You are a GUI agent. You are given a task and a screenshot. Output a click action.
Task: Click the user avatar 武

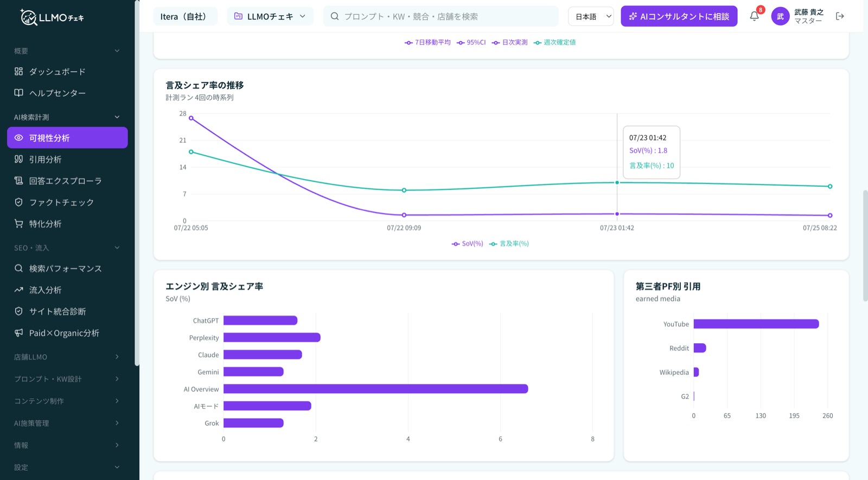pyautogui.click(x=780, y=16)
